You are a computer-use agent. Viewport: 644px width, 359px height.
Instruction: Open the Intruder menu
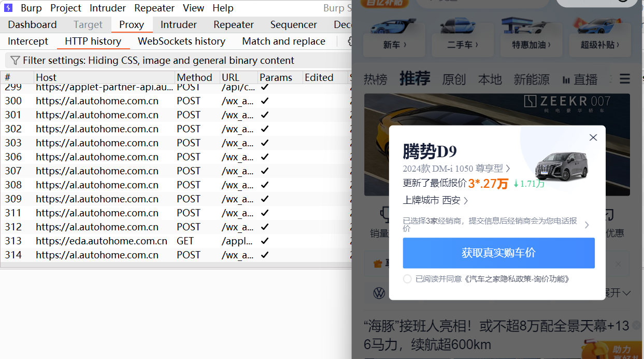point(108,8)
